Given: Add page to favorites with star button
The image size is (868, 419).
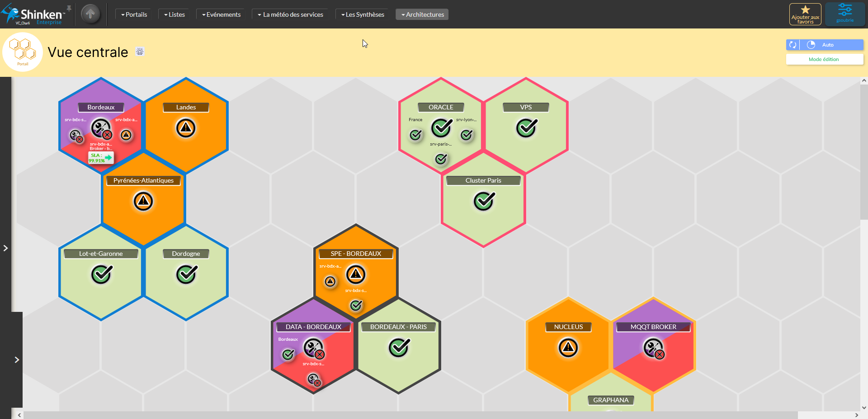Looking at the screenshot, I should 805,14.
